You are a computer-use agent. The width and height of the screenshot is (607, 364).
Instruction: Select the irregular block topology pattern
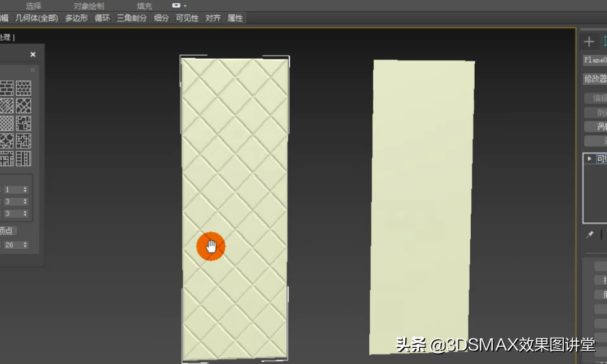click(x=24, y=123)
